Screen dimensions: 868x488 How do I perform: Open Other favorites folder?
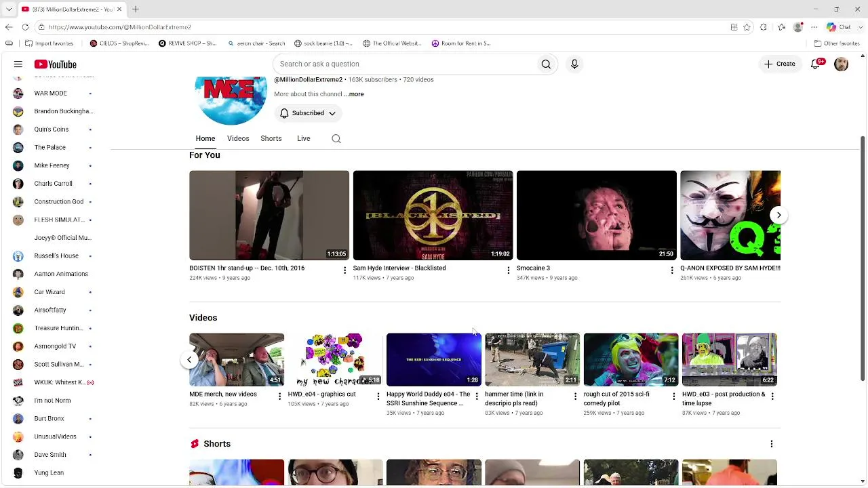837,43
